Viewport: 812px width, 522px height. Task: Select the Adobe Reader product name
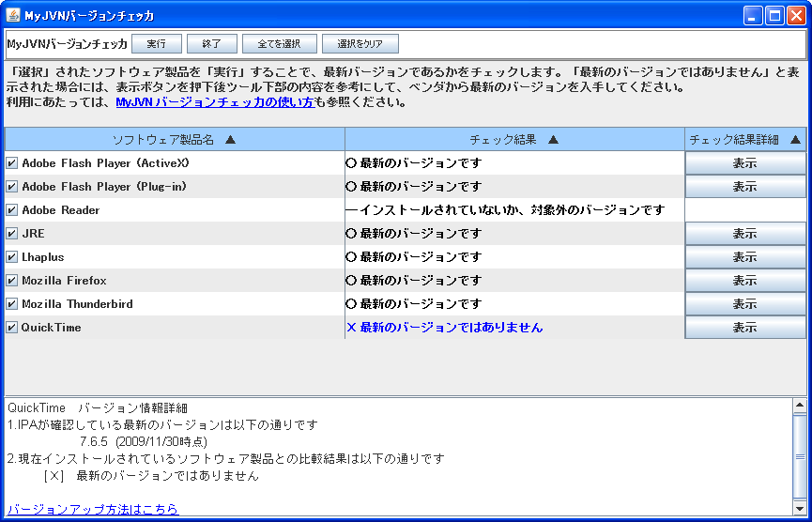[61, 210]
